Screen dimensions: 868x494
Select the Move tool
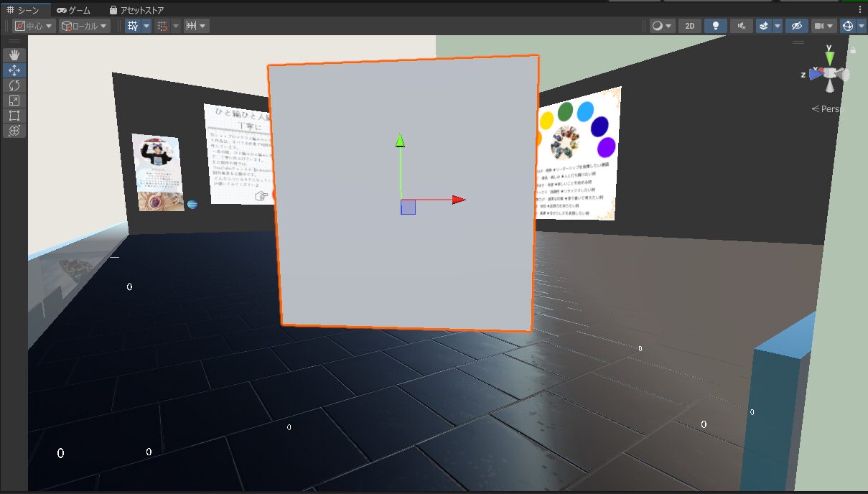click(14, 70)
